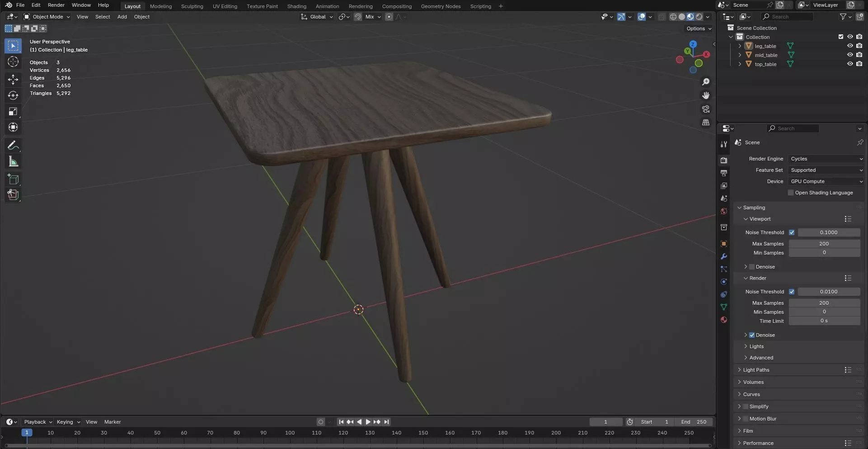
Task: Click the snap magnet icon
Action: pos(358,17)
